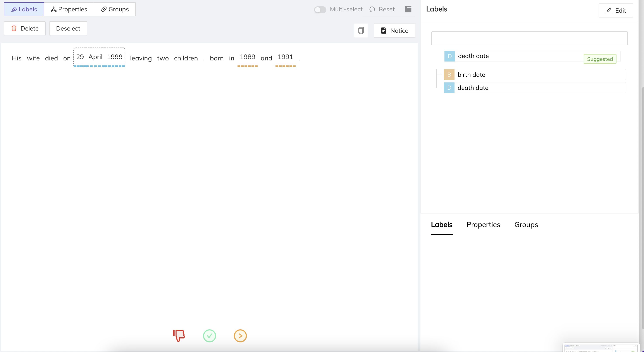The width and height of the screenshot is (644, 352).
Task: Click the blue D swatch of suggested label
Action: click(x=449, y=56)
